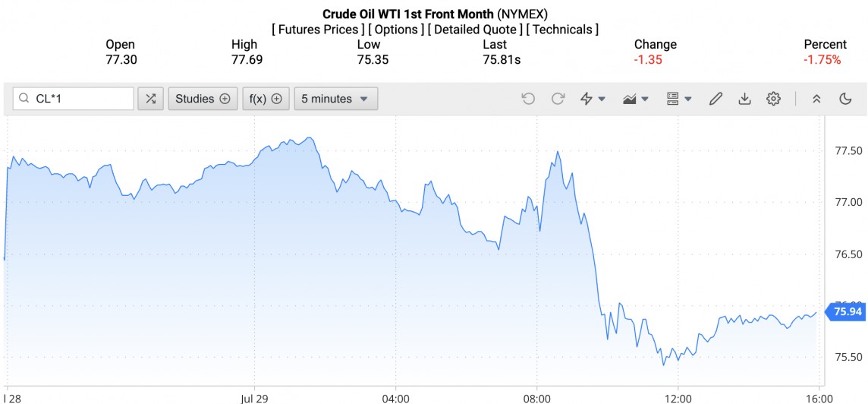Undo the last chart action
Image resolution: width=868 pixels, height=404 pixels.
528,99
